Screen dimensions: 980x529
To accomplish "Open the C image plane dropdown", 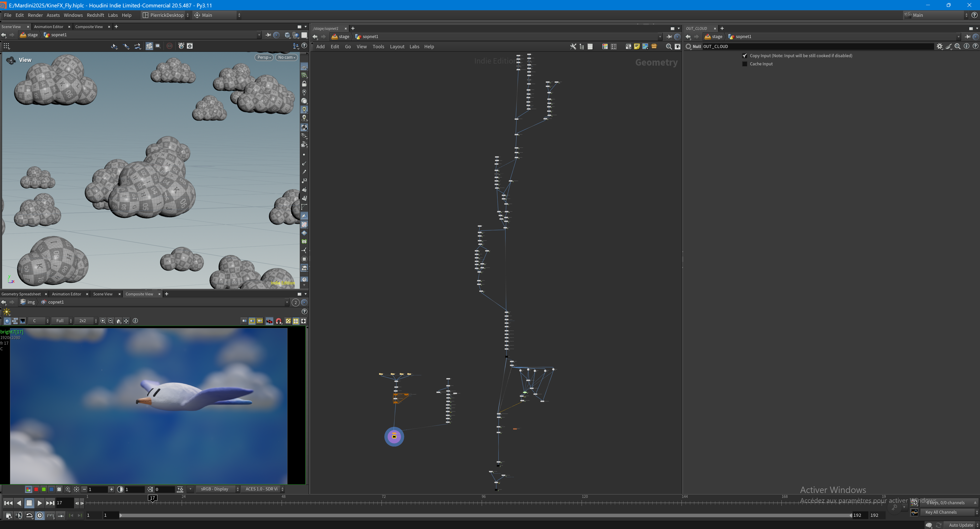I will 39,321.
